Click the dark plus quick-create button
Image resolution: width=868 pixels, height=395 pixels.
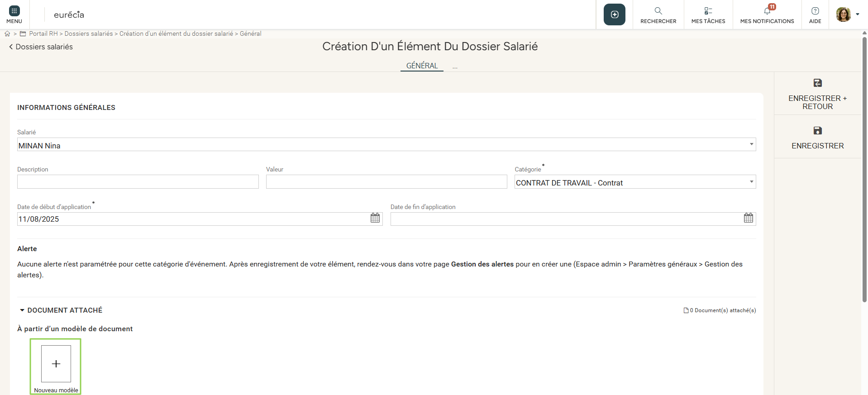point(614,14)
